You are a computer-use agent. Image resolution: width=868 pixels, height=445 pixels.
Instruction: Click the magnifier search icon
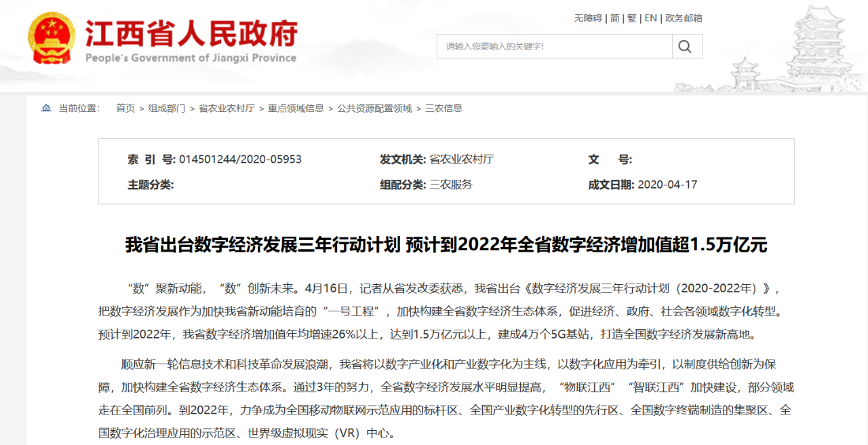tap(685, 46)
